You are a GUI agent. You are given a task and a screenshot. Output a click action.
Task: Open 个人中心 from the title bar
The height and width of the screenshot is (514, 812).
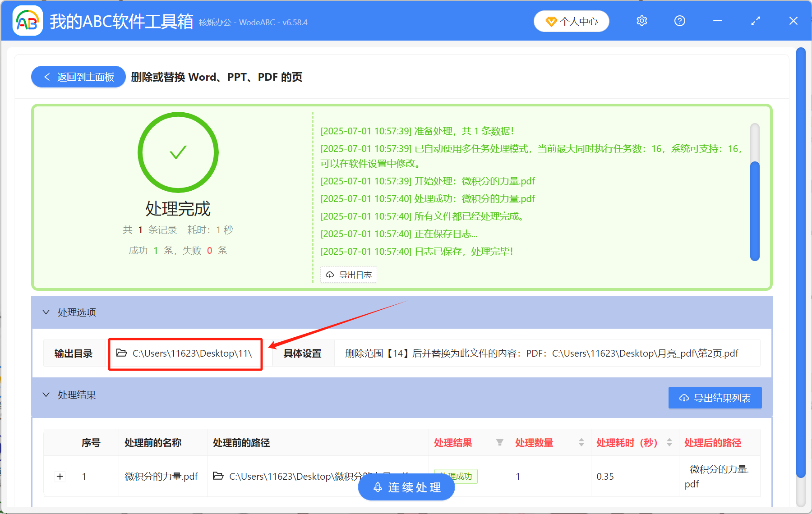click(x=571, y=21)
